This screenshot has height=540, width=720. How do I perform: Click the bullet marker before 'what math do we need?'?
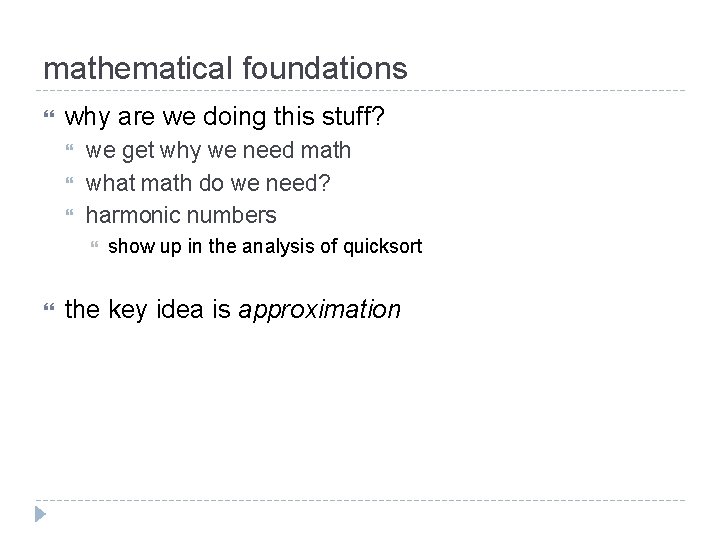pyautogui.click(x=69, y=183)
